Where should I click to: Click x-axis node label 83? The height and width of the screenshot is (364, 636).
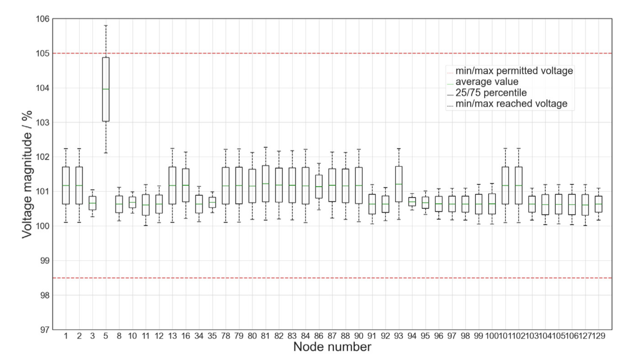tap(292, 336)
